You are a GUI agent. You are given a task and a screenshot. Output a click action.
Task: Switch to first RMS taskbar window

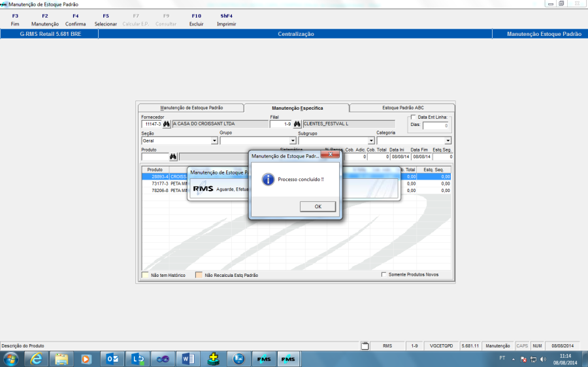(x=264, y=359)
